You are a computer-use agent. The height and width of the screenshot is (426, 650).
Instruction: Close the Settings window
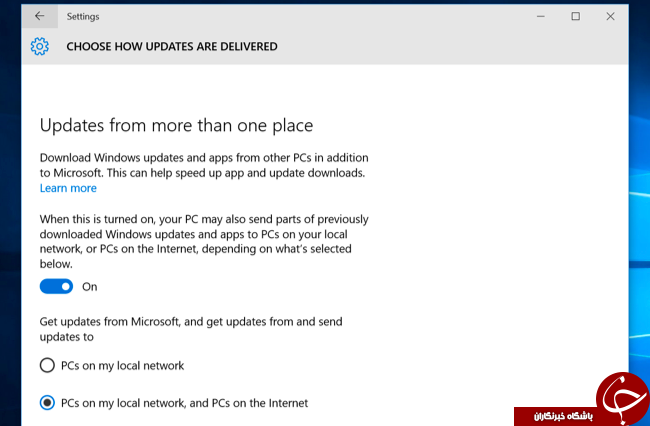(610, 17)
